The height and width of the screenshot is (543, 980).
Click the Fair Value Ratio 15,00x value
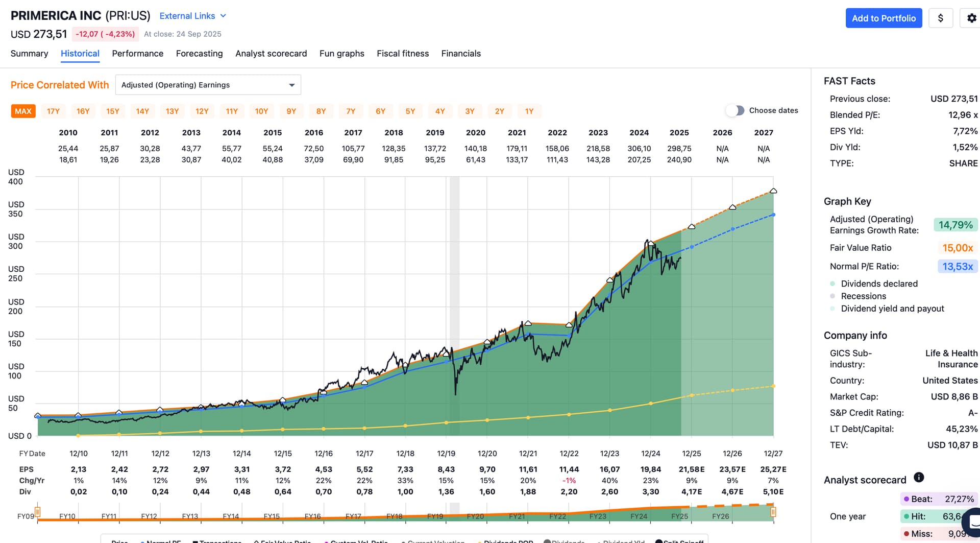coord(957,248)
